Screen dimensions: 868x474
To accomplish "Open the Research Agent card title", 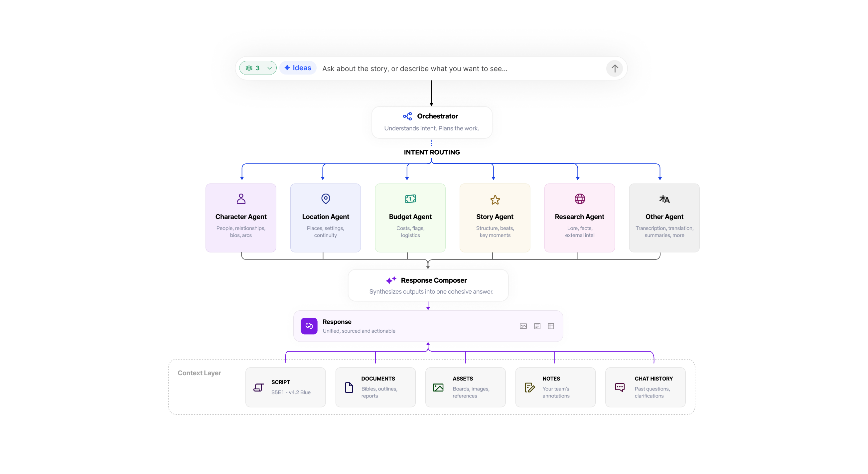I will 579,217.
